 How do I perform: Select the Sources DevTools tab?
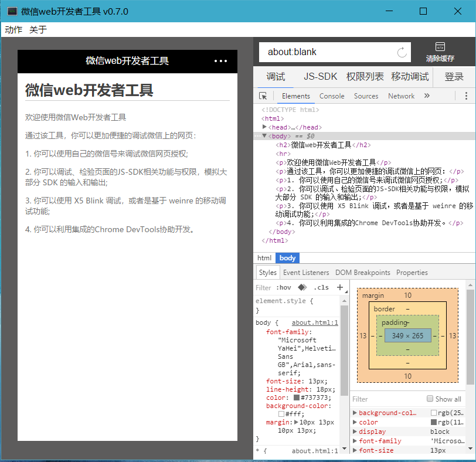366,96
